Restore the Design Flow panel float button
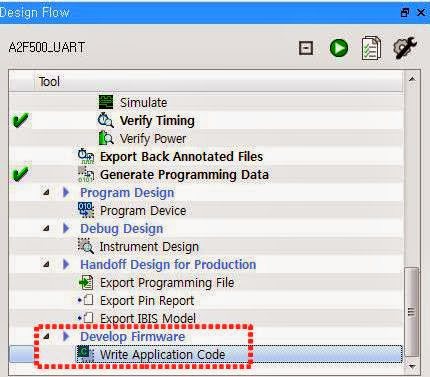The width and height of the screenshot is (430, 377). [404, 12]
